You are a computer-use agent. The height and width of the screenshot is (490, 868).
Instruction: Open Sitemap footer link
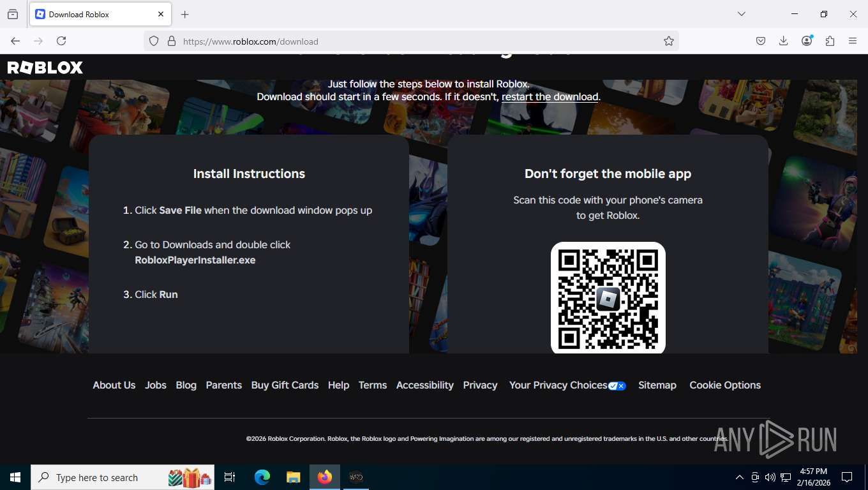click(657, 385)
